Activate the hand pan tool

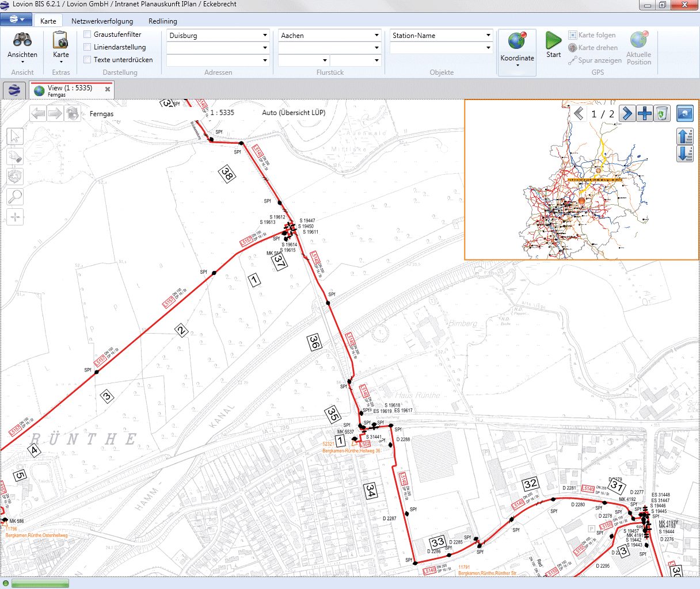(15, 156)
